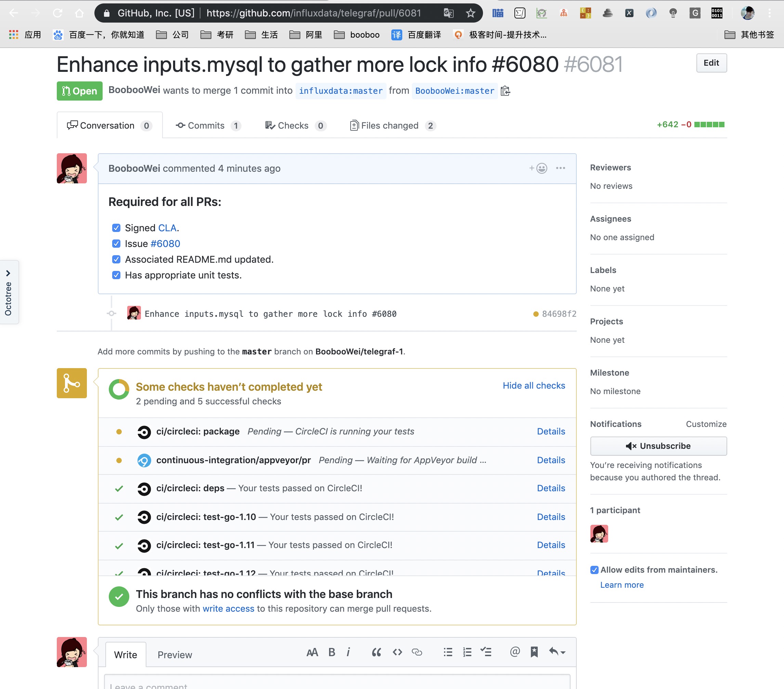Click the copy branch name clipboard icon
This screenshot has width=784, height=689.
(505, 91)
